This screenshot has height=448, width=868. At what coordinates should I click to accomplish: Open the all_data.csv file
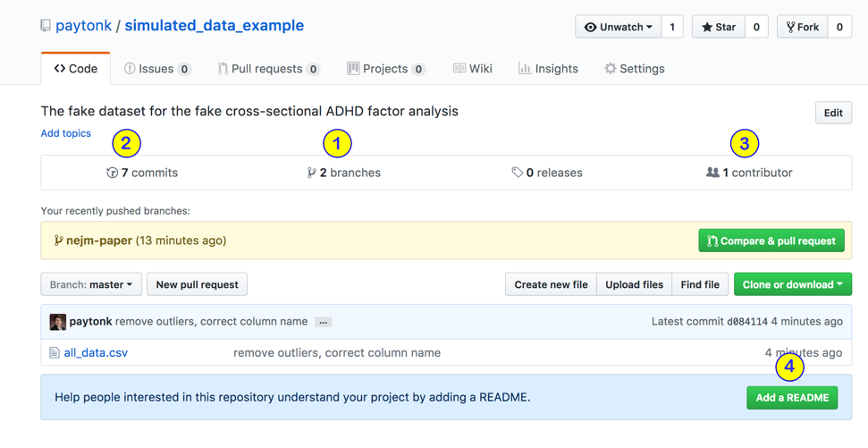pos(96,352)
